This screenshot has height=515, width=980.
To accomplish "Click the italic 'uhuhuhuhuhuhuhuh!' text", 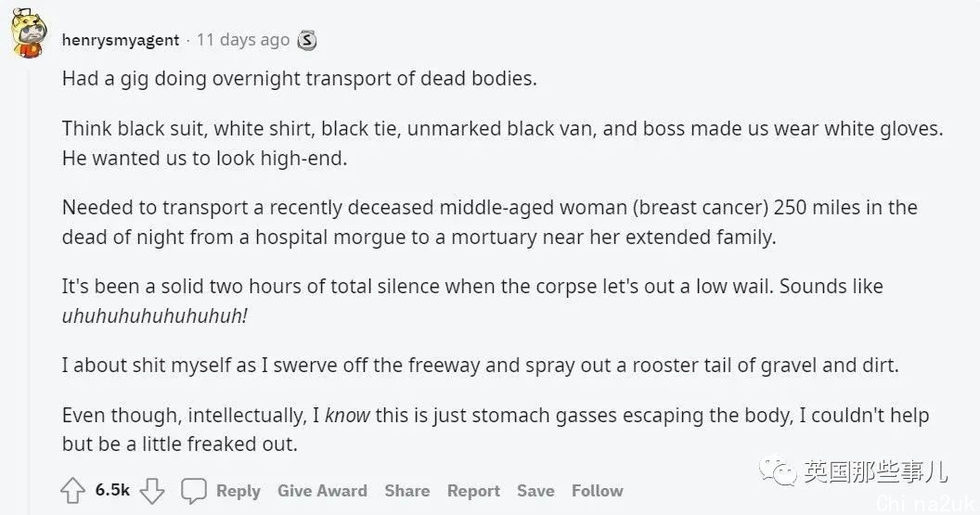I will [154, 315].
